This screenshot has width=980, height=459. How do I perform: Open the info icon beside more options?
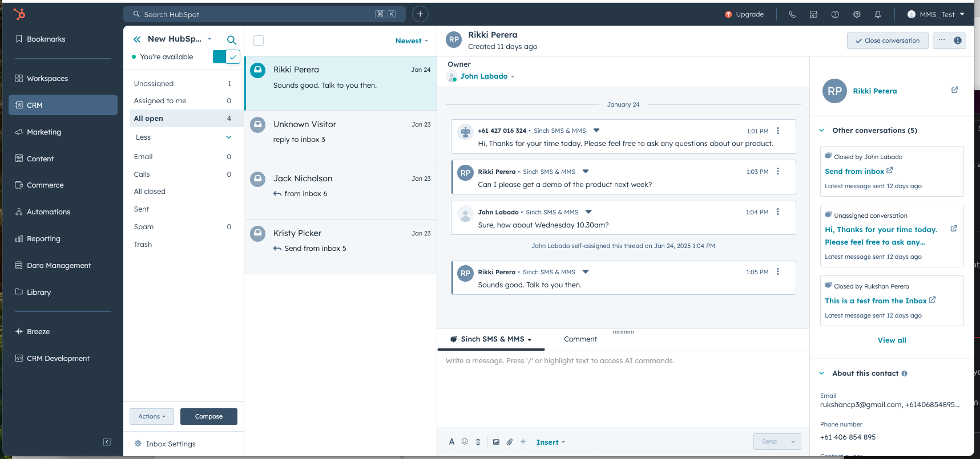[x=958, y=40]
